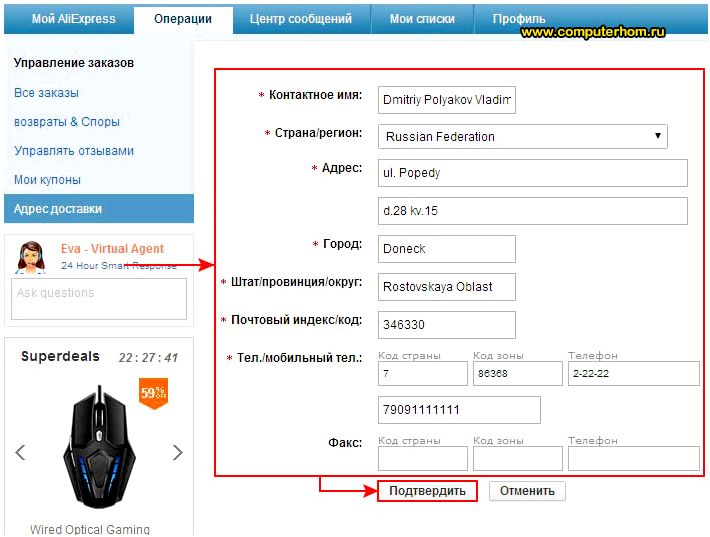Show next Superdeals item arrow
Viewport: 710px width, 537px height.
pyautogui.click(x=178, y=452)
